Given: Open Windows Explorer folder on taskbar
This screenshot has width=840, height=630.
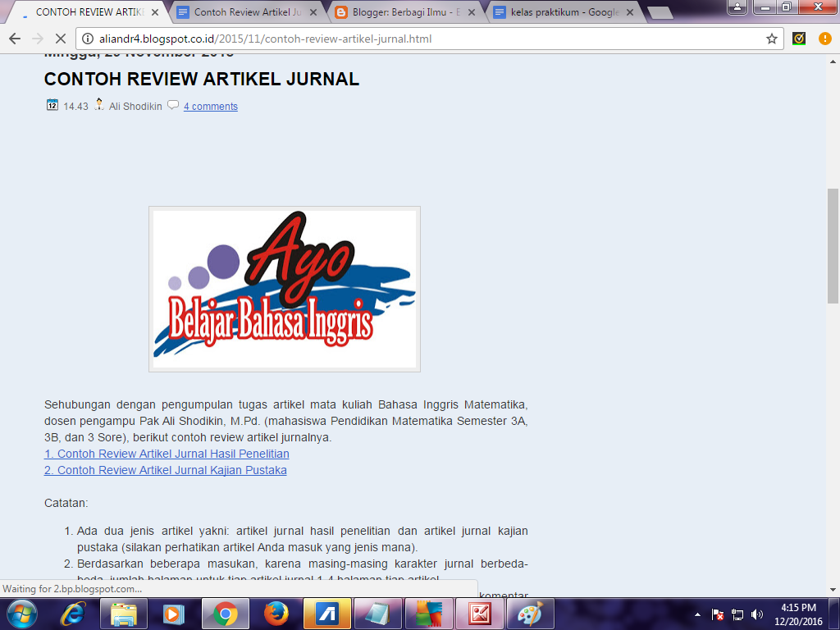Looking at the screenshot, I should [x=124, y=614].
